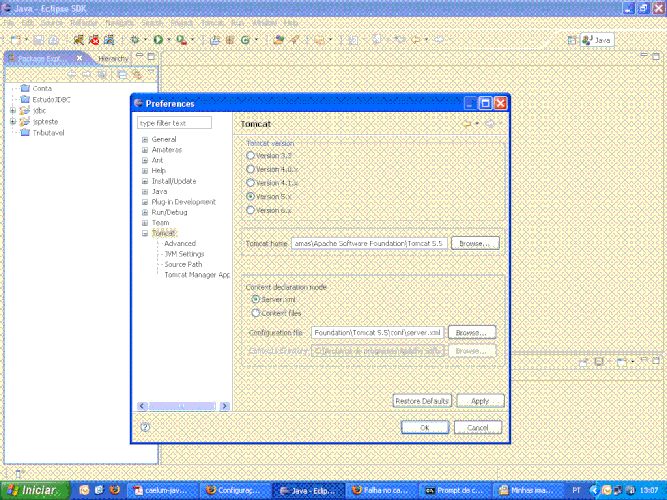
Task: Select Server.xml context declaration mode
Action: (256, 300)
